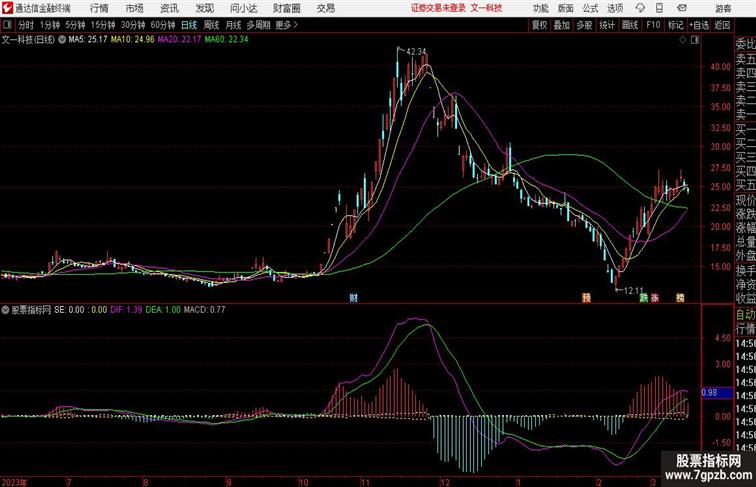The width and height of the screenshot is (756, 487).
Task: Switch to 1分钟 chart period
Action: (50, 25)
